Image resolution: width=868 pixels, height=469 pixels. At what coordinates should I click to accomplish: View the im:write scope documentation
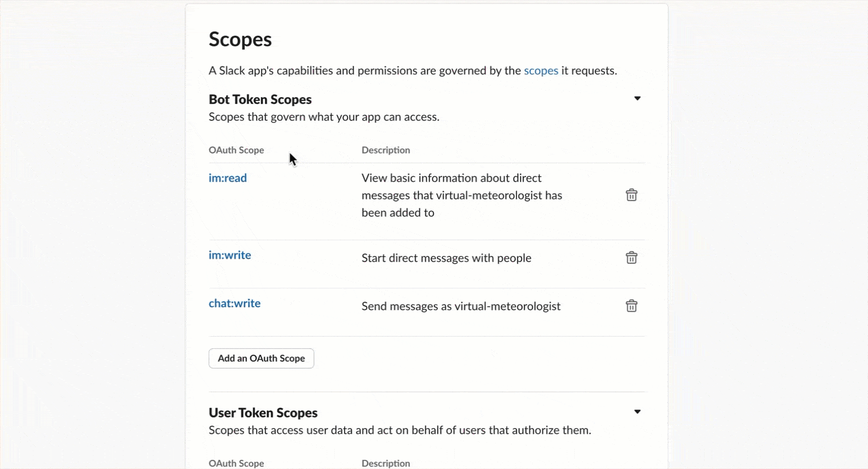[x=230, y=255]
